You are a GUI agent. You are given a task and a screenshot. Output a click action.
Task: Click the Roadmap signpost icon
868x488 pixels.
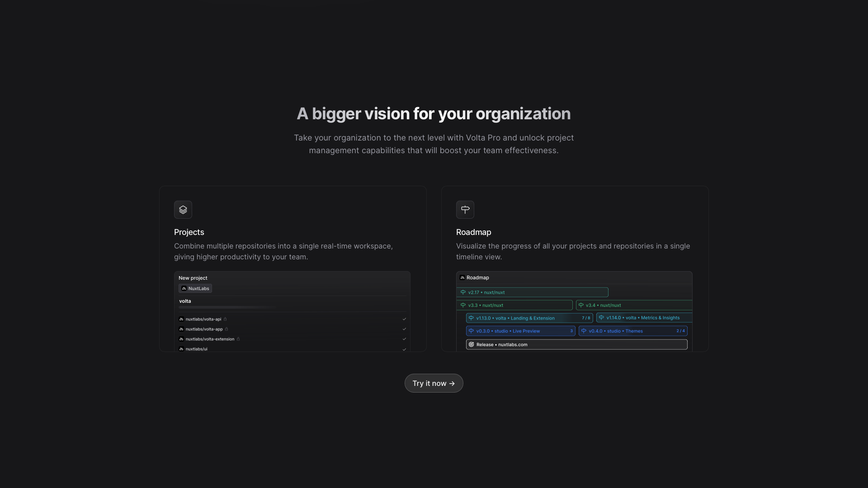[x=465, y=210]
